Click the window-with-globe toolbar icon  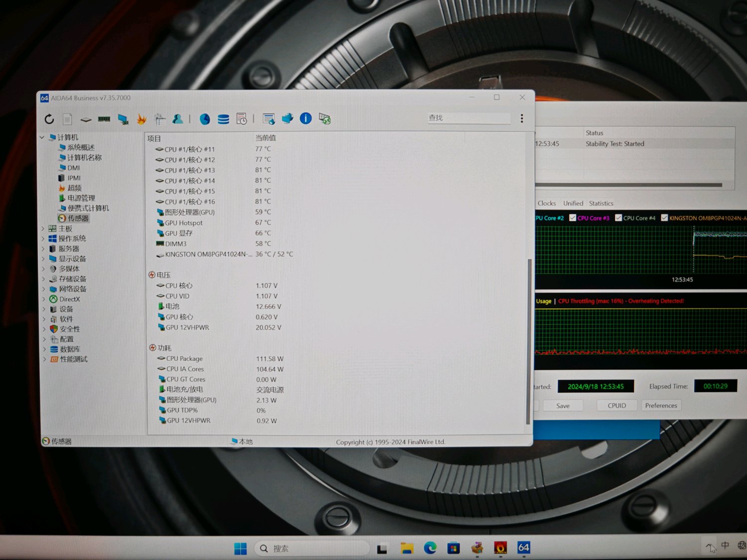(269, 119)
